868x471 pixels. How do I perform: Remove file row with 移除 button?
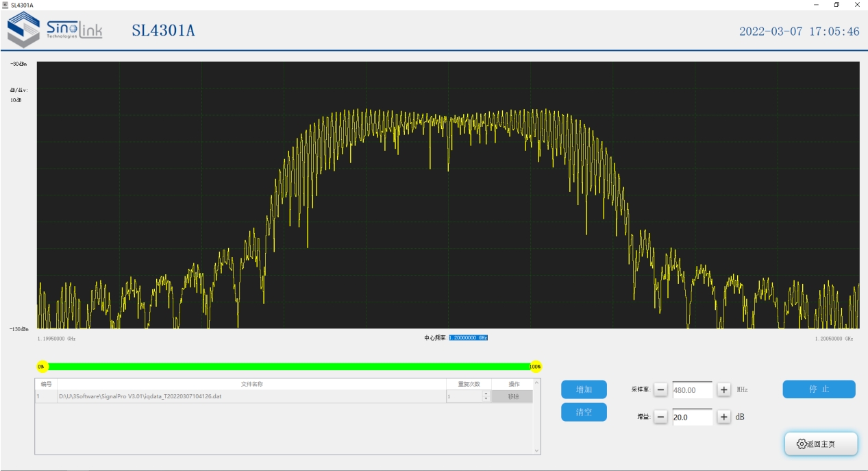(512, 396)
